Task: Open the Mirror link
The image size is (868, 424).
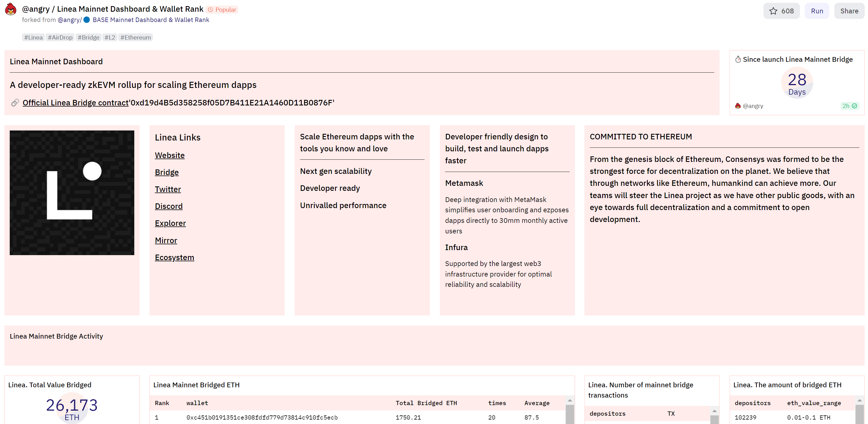Action: (166, 240)
